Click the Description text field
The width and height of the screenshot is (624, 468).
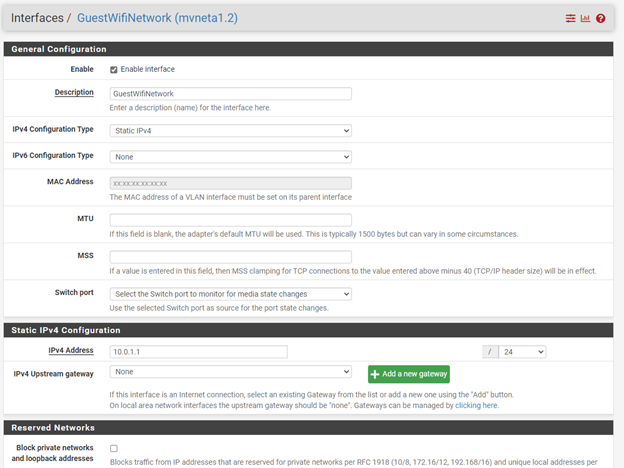(230, 94)
